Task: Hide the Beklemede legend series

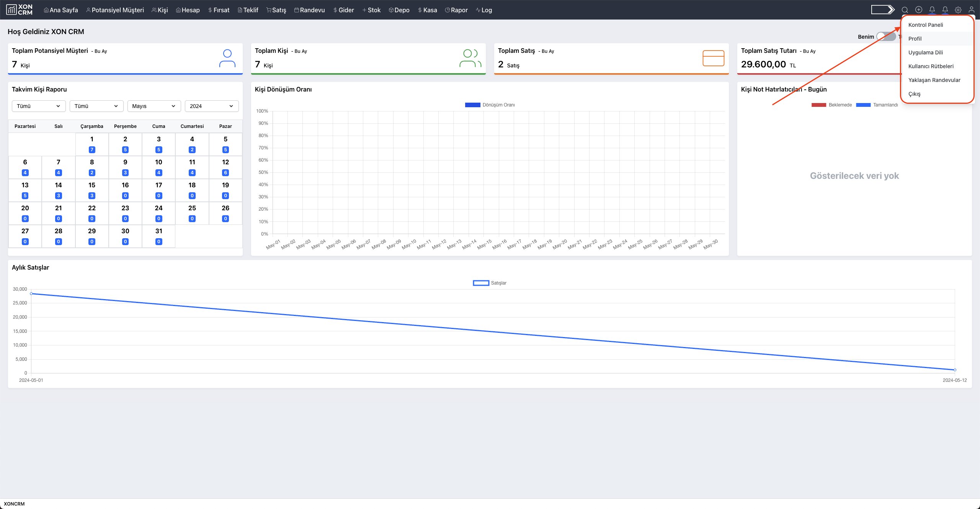Action: (819, 105)
